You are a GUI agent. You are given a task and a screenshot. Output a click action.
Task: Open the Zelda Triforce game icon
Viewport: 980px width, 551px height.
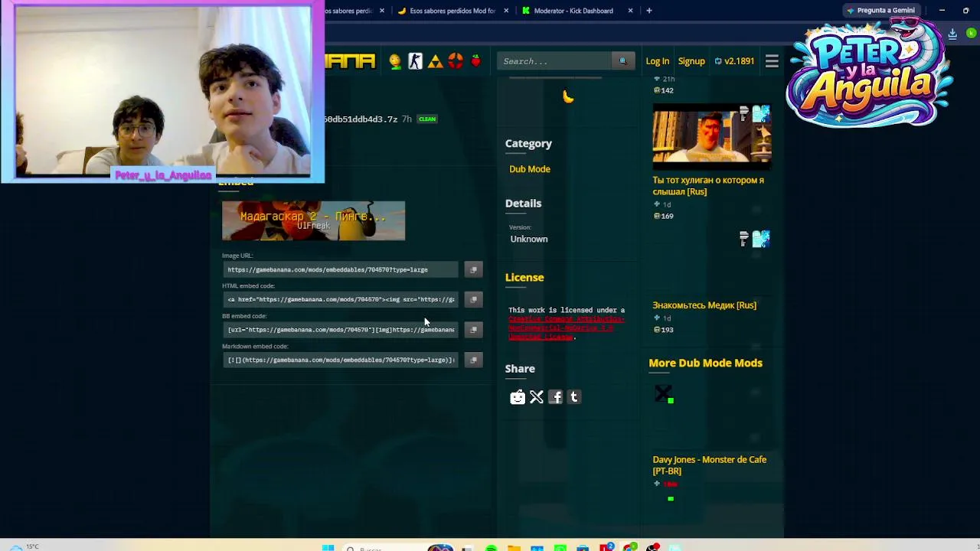(436, 61)
